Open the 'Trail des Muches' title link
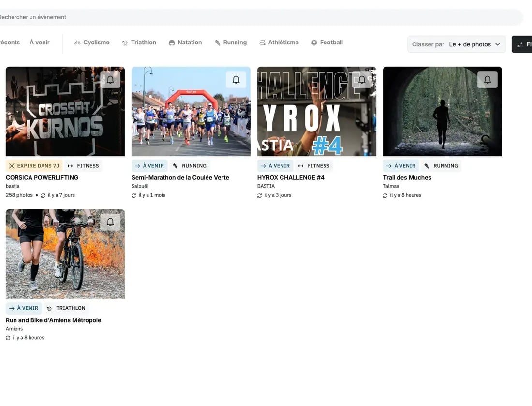This screenshot has height=406, width=532. 407,178
